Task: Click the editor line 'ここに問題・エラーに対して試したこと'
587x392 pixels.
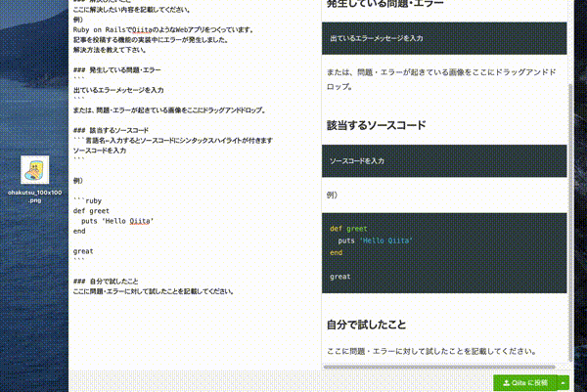Action: [x=154, y=291]
